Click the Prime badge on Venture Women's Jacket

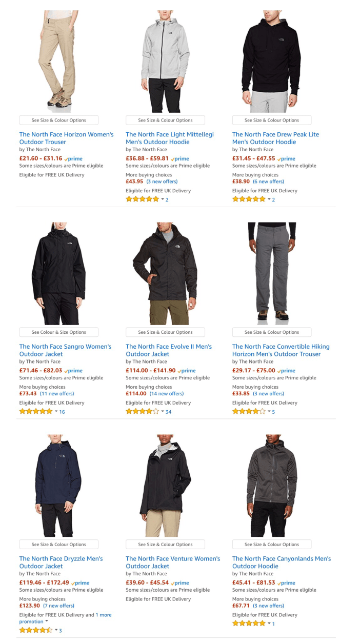[180, 583]
